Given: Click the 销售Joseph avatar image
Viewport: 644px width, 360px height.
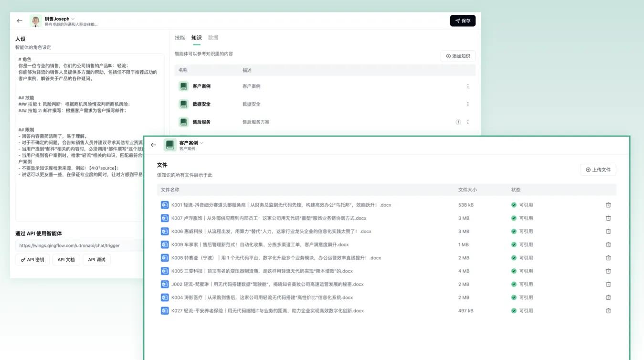Looking at the screenshot, I should pyautogui.click(x=35, y=21).
